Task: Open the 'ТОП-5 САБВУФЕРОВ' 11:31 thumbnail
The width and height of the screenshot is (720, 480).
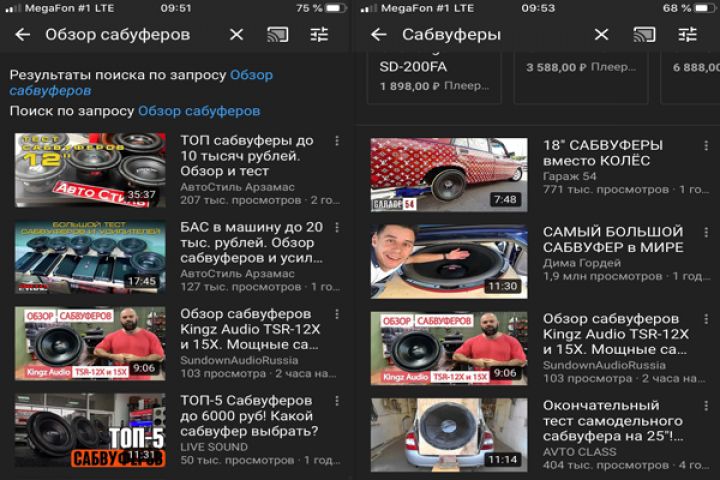Action: 90,430
